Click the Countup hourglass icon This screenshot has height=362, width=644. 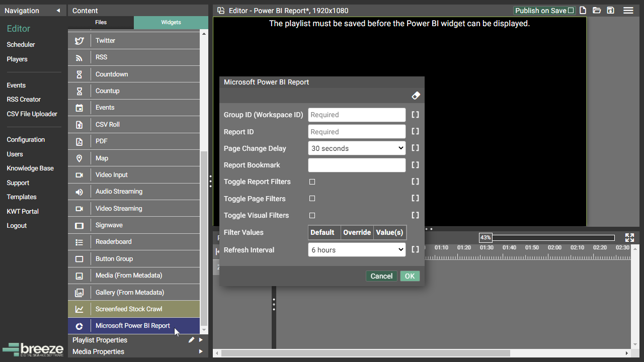tap(79, 91)
